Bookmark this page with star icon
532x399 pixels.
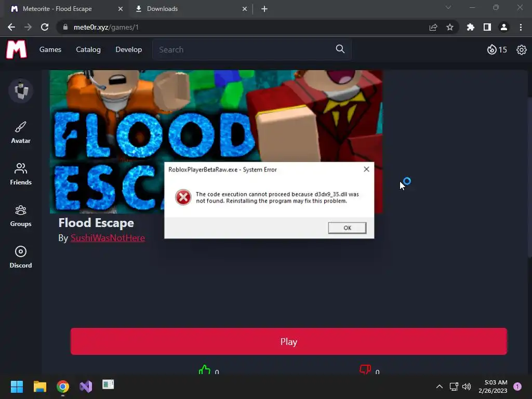tap(450, 27)
